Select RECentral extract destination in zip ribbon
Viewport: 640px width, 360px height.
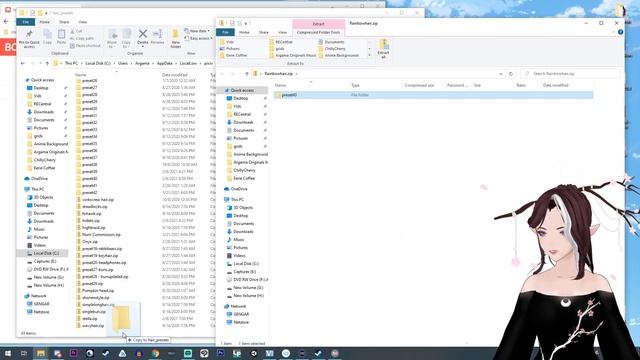point(281,42)
